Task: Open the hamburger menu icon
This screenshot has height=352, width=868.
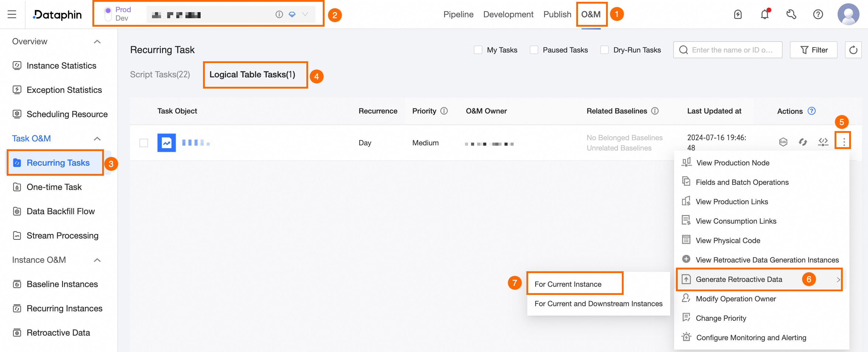Action: click(12, 15)
